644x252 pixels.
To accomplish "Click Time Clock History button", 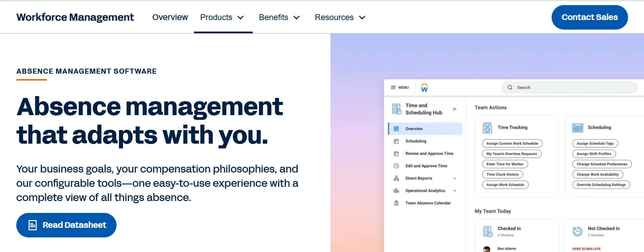I will click(x=502, y=175).
